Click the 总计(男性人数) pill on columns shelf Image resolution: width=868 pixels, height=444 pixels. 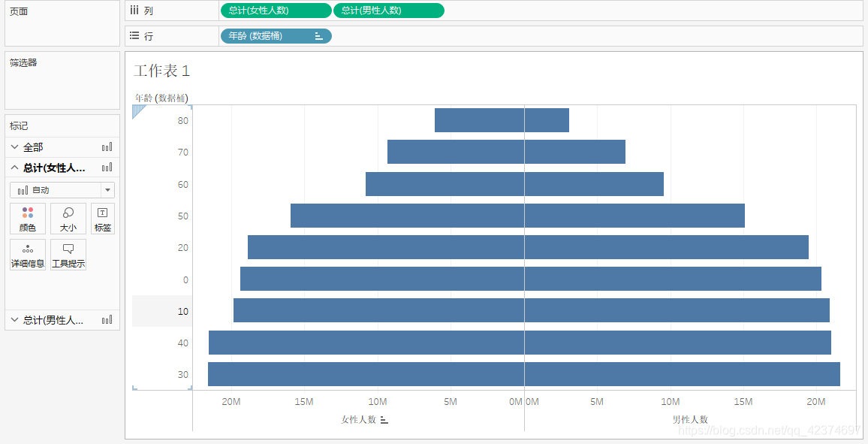coord(389,11)
